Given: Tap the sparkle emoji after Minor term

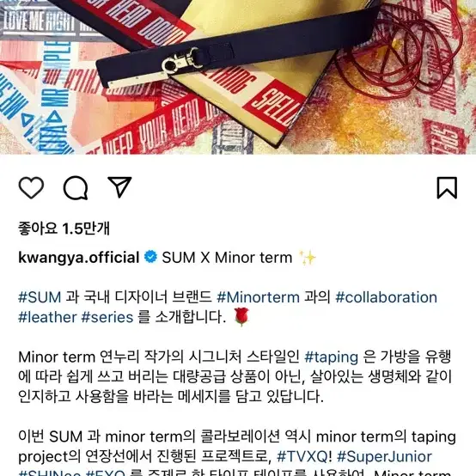Looking at the screenshot, I should tap(307, 258).
